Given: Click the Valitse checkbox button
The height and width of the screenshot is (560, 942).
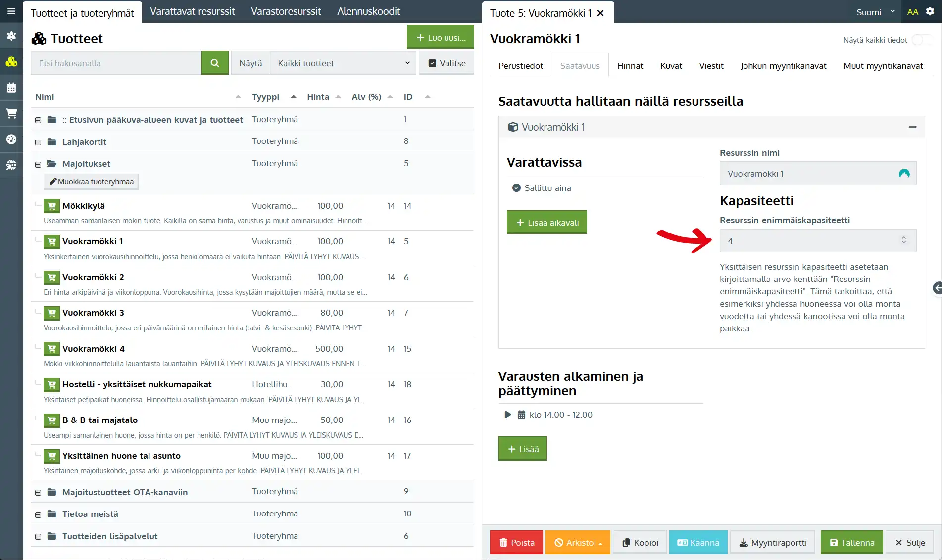Looking at the screenshot, I should pos(446,63).
